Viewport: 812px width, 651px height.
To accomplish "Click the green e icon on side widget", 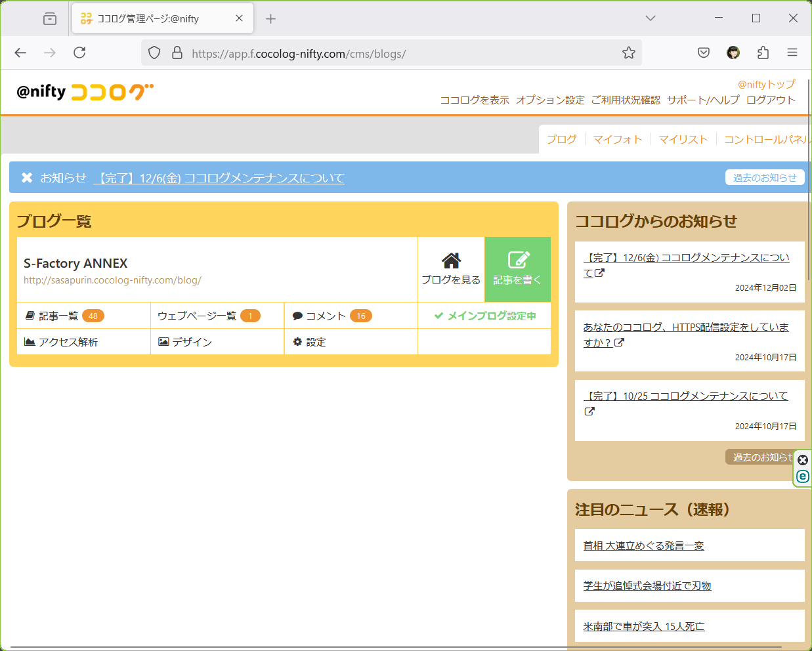I will [x=803, y=476].
